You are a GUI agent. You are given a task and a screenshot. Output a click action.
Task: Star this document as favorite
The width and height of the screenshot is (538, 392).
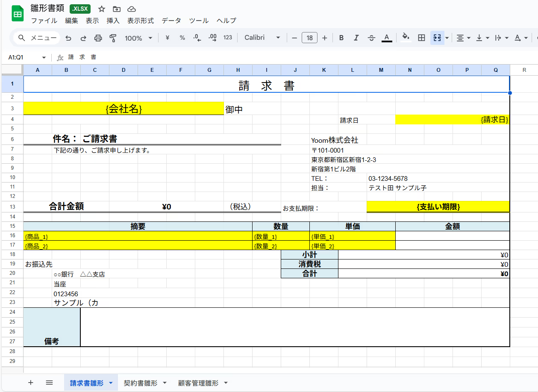click(102, 9)
